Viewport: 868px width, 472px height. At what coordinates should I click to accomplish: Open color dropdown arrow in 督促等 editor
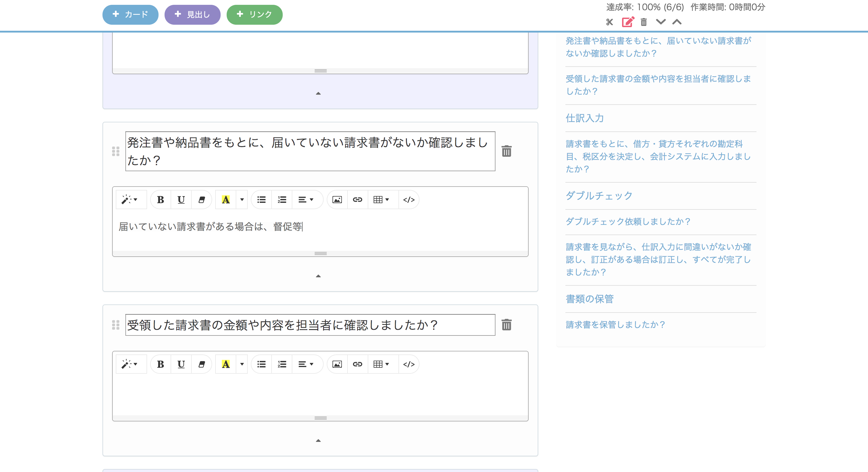click(242, 200)
